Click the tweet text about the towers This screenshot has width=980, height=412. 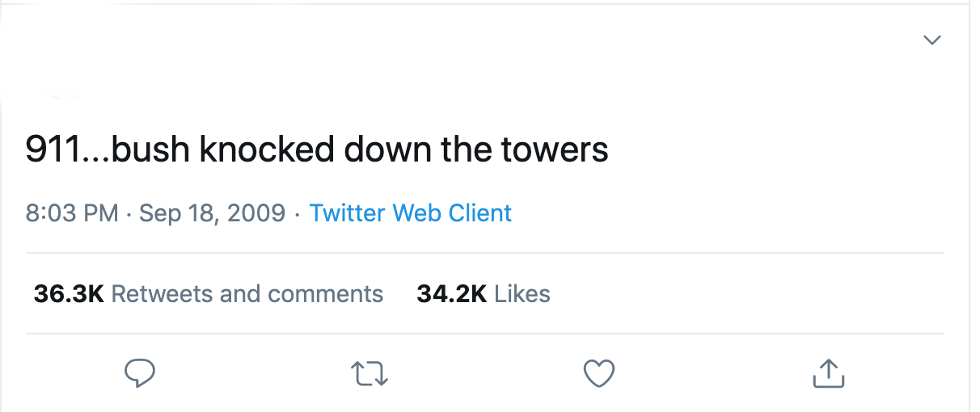[x=317, y=150]
